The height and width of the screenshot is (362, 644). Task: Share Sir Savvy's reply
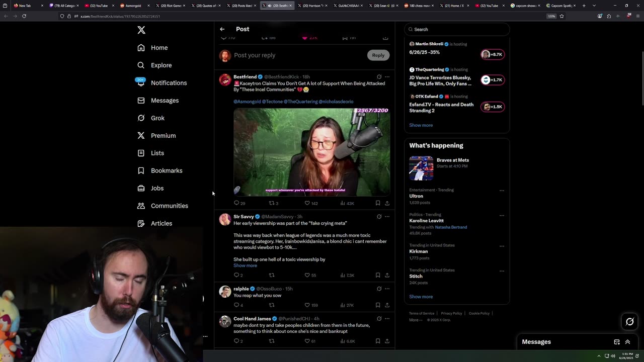click(387, 275)
